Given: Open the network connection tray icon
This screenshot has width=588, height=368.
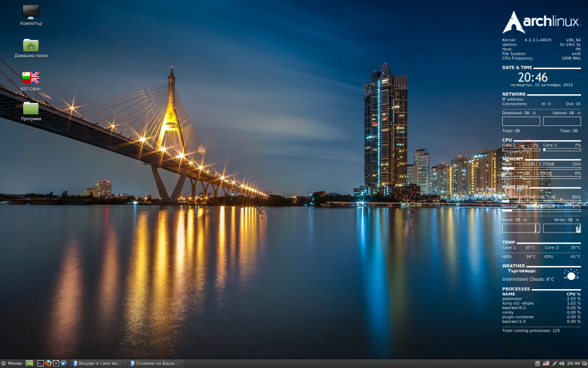Looking at the screenshot, I should [554, 363].
